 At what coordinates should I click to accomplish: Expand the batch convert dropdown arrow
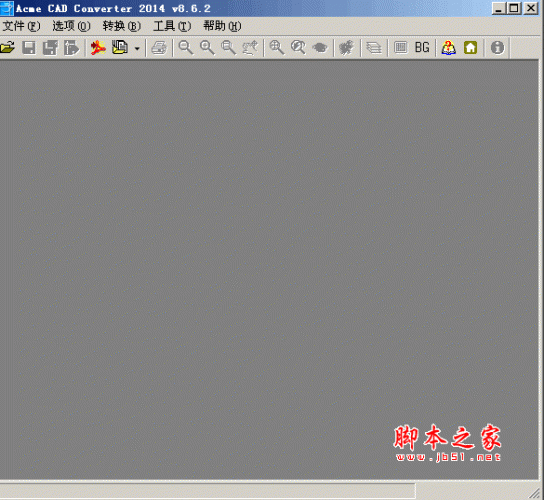pos(137,48)
